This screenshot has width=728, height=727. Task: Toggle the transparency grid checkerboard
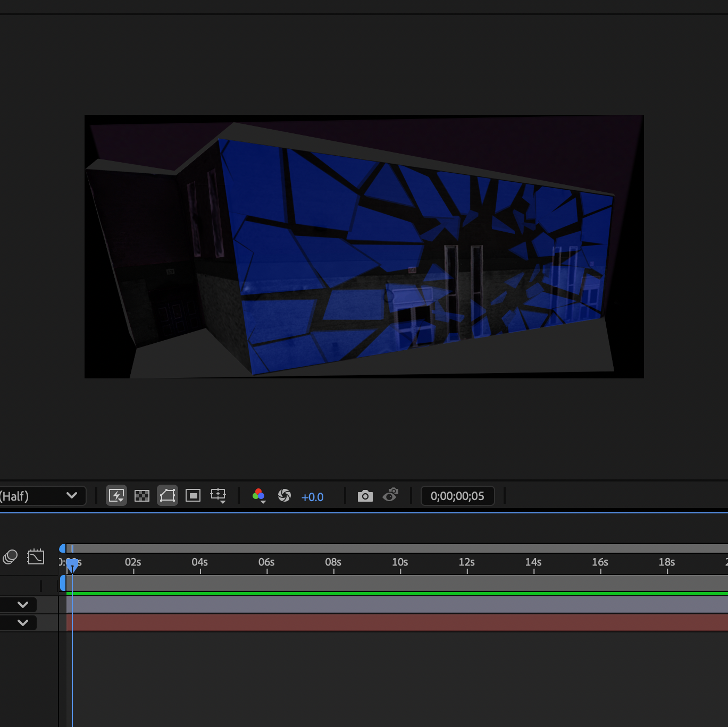click(x=141, y=496)
